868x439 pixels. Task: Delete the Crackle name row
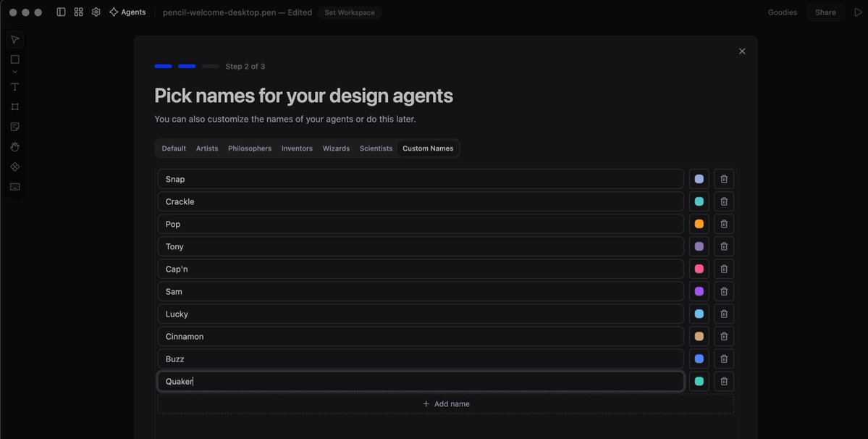coord(724,201)
